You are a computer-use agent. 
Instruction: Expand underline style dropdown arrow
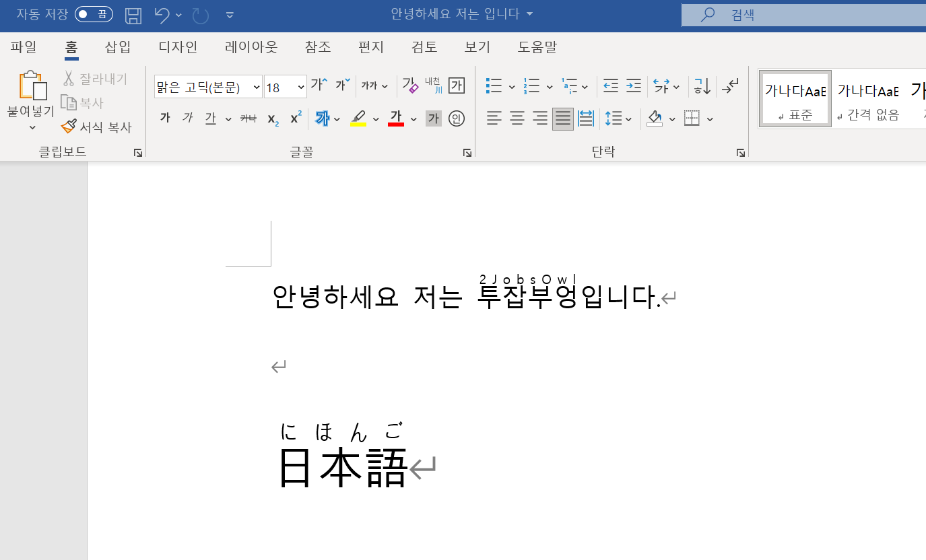point(228,119)
